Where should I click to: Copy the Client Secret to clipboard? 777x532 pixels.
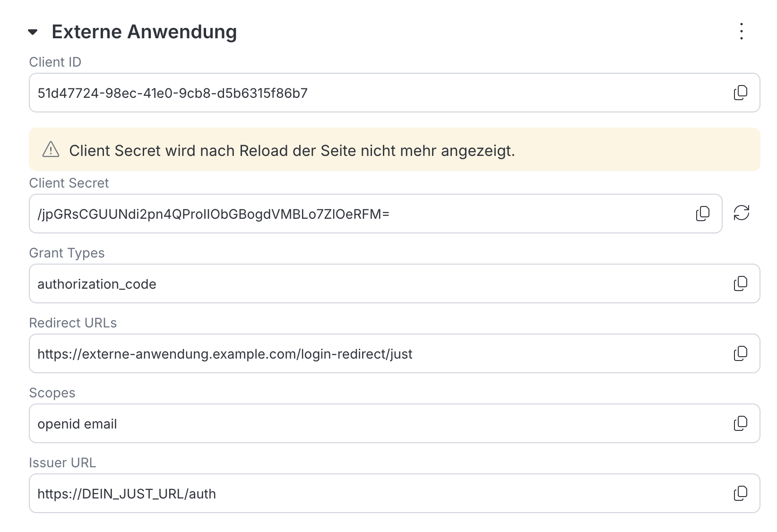point(703,214)
